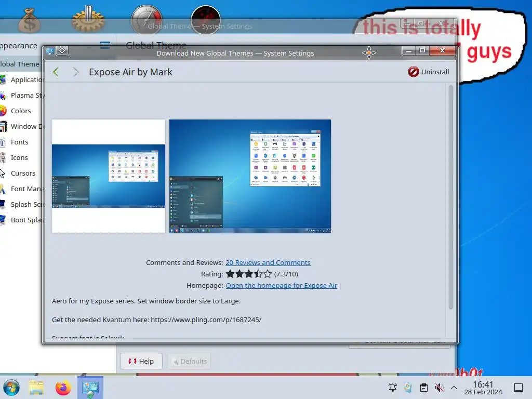Click the star rating widget
This screenshot has width=532, height=399.
249,274
